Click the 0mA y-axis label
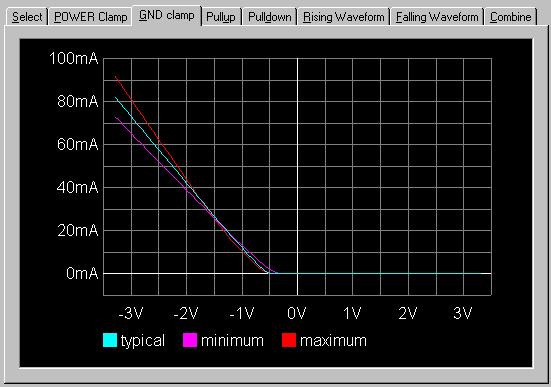This screenshot has height=387, width=551. (82, 273)
